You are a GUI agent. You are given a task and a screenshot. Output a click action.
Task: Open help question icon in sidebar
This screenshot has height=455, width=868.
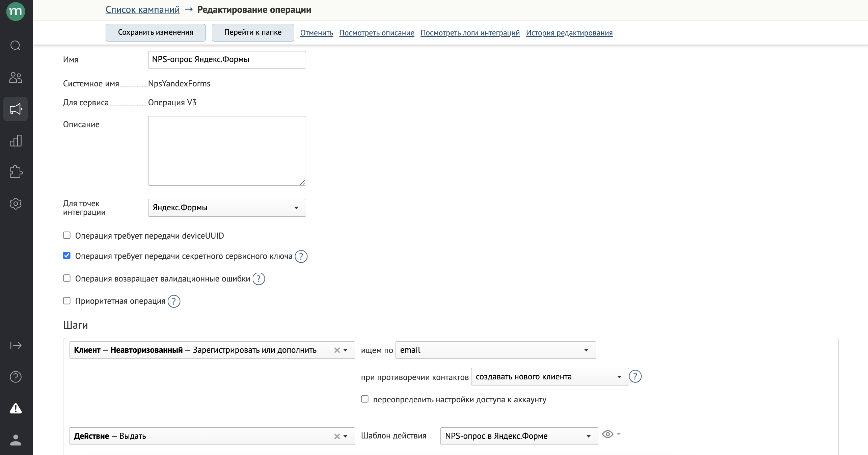click(16, 377)
